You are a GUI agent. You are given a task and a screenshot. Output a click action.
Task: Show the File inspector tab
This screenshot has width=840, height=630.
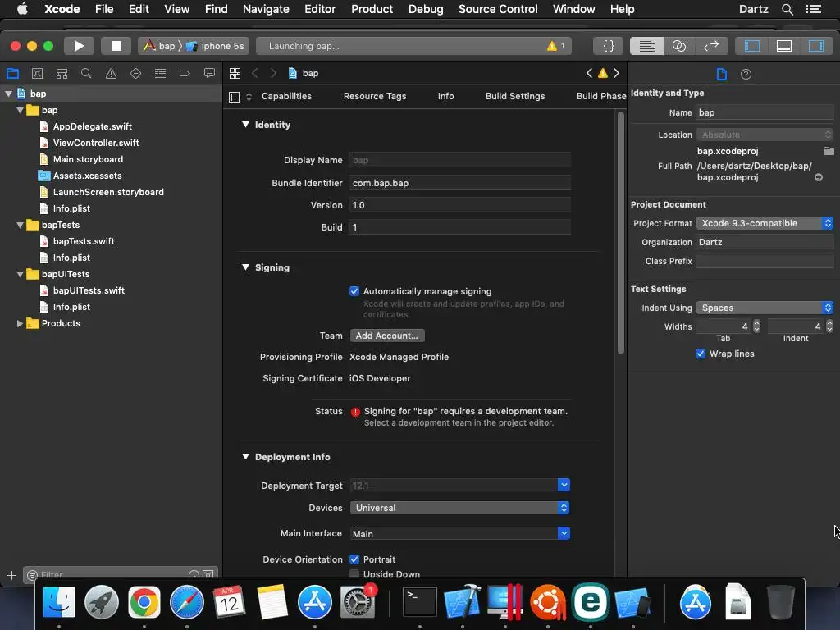pos(722,74)
